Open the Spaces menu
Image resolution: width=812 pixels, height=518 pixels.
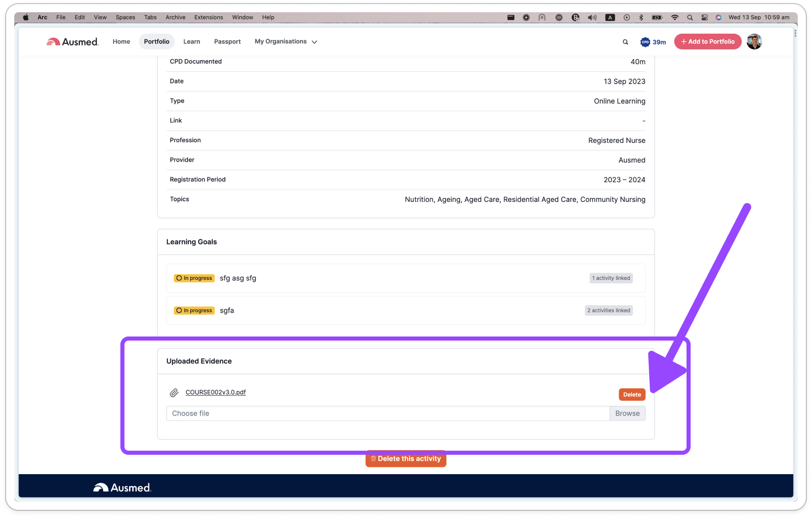click(x=125, y=17)
